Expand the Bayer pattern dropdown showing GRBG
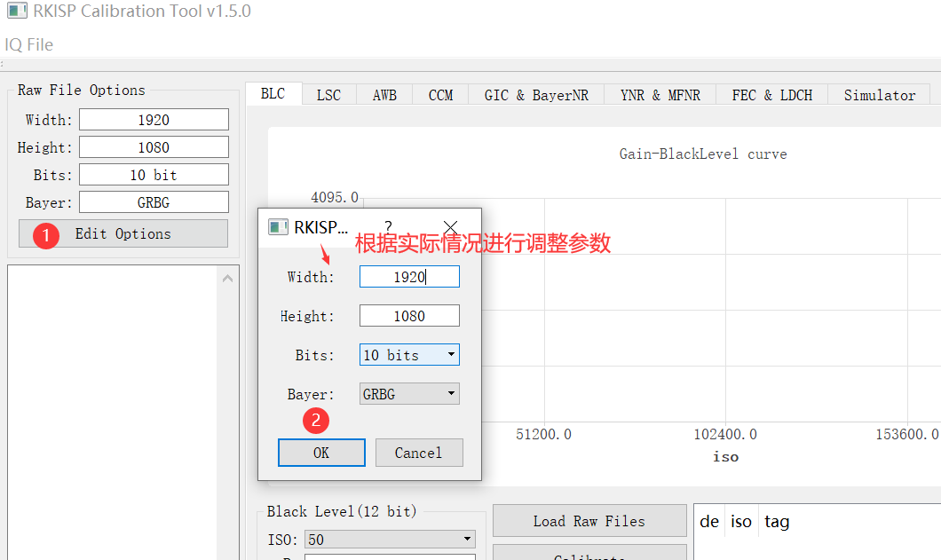The image size is (941, 560). point(409,393)
